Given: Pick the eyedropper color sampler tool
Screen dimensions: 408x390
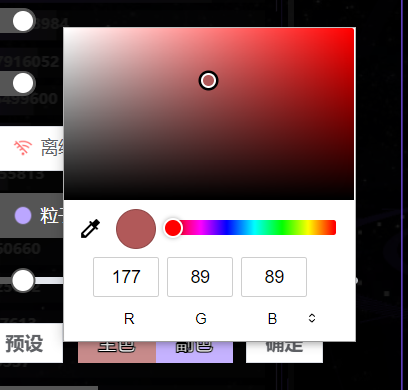Looking at the screenshot, I should [90, 229].
